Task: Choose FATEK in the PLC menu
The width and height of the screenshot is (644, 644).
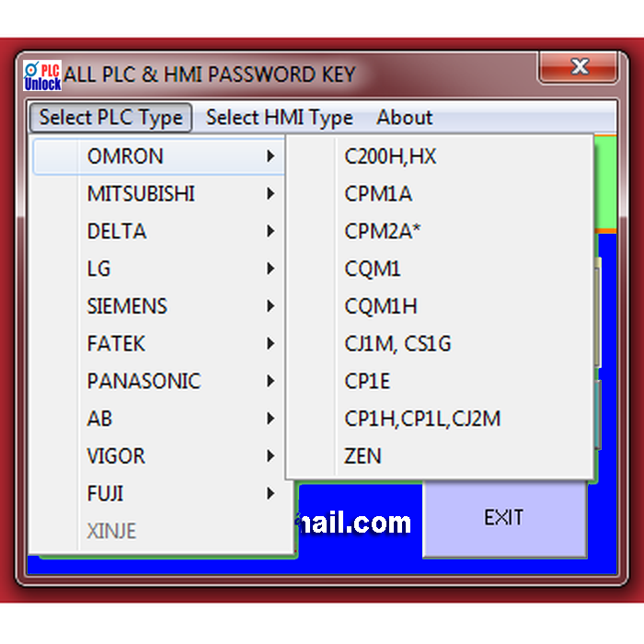Action: point(116,344)
